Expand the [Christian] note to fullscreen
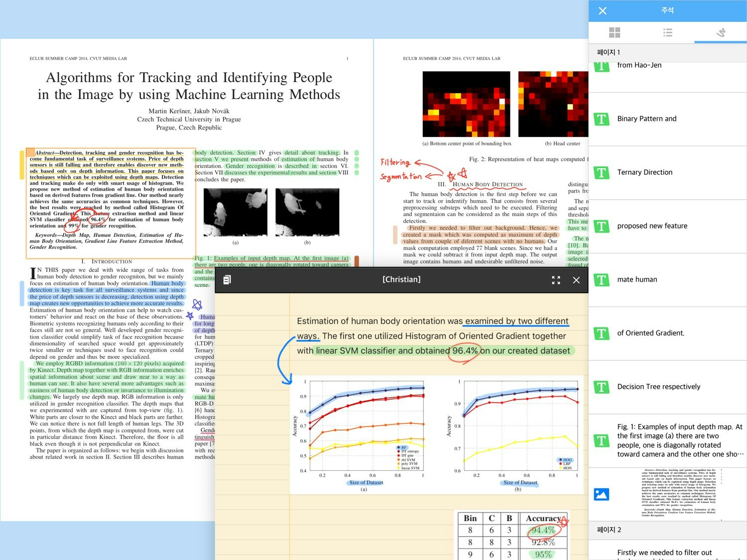The height and width of the screenshot is (560, 747). point(556,280)
